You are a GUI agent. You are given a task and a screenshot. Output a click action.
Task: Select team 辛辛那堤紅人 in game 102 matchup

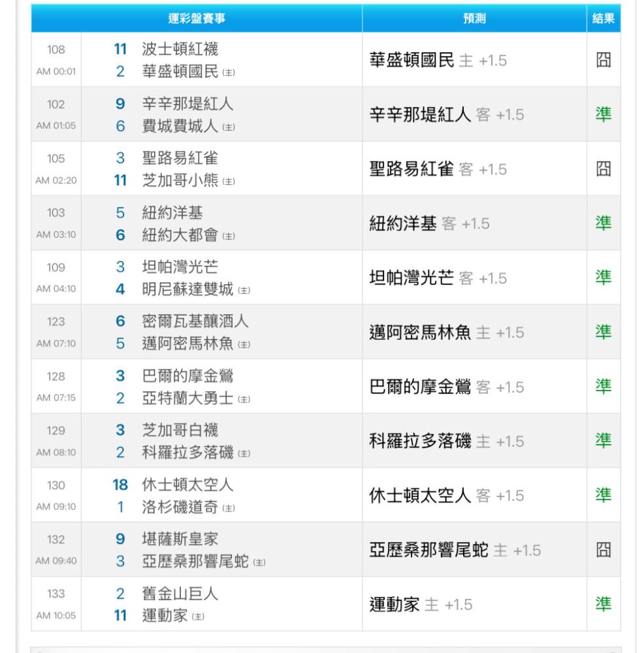click(x=187, y=104)
